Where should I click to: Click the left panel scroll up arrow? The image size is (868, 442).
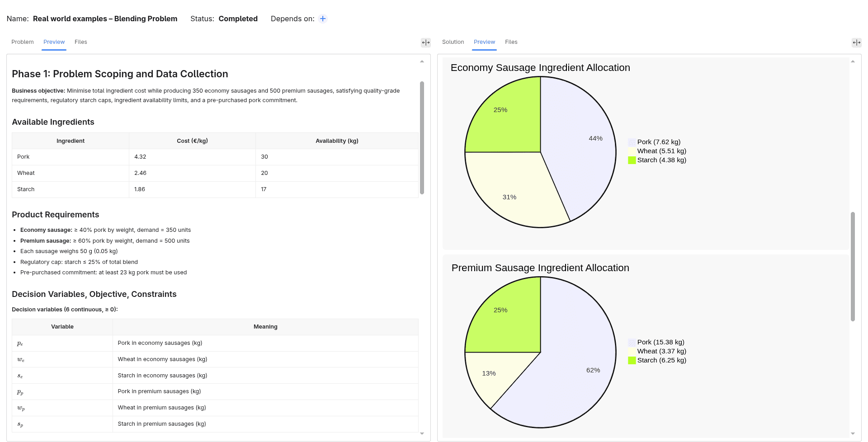(x=422, y=61)
